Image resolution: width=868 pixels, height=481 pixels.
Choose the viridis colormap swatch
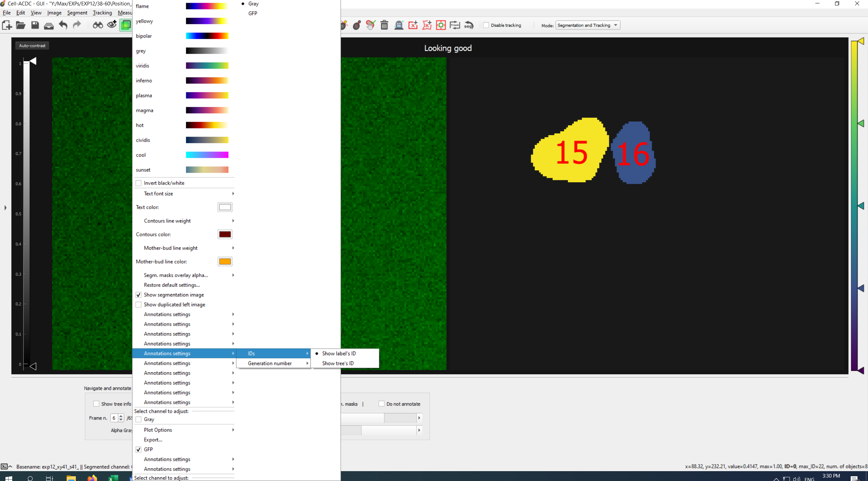click(207, 66)
